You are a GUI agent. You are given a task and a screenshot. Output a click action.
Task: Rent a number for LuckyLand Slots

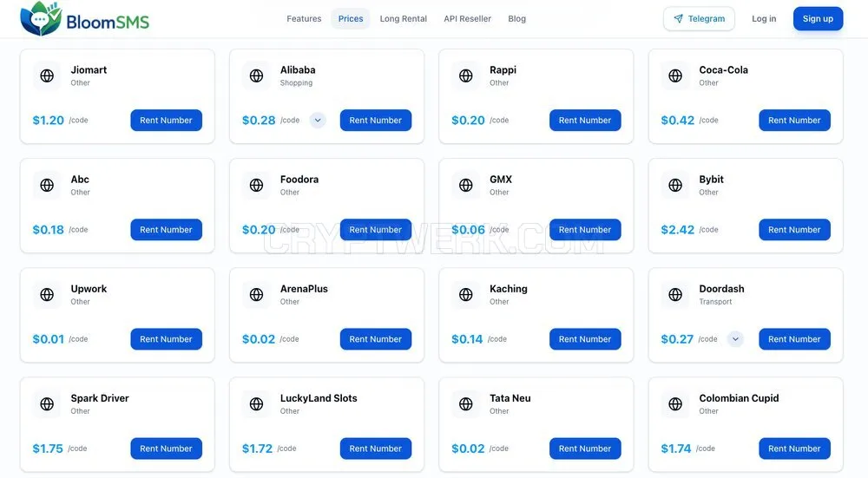[x=375, y=449]
